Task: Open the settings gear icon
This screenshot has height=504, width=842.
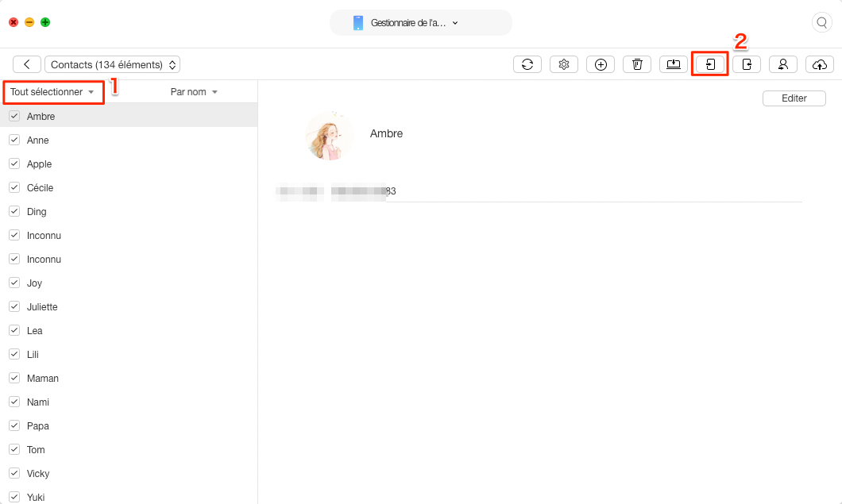Action: click(x=564, y=64)
